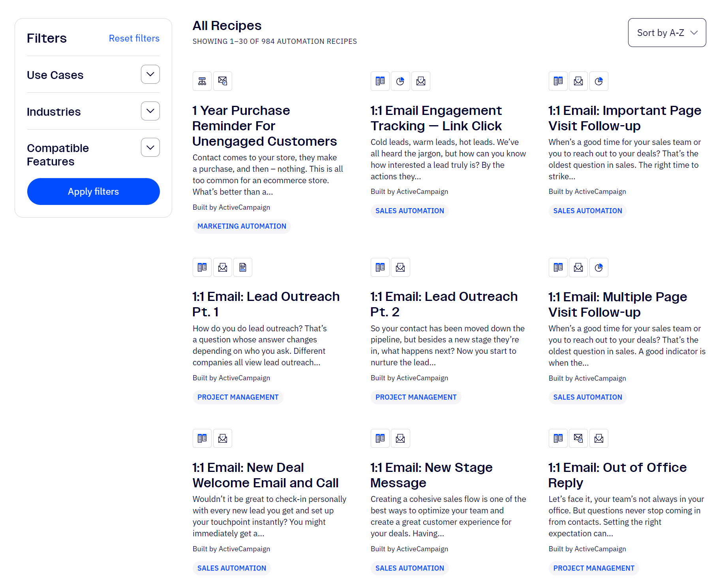Click the pie chart icon on Email Engagement Tracking card

(400, 81)
